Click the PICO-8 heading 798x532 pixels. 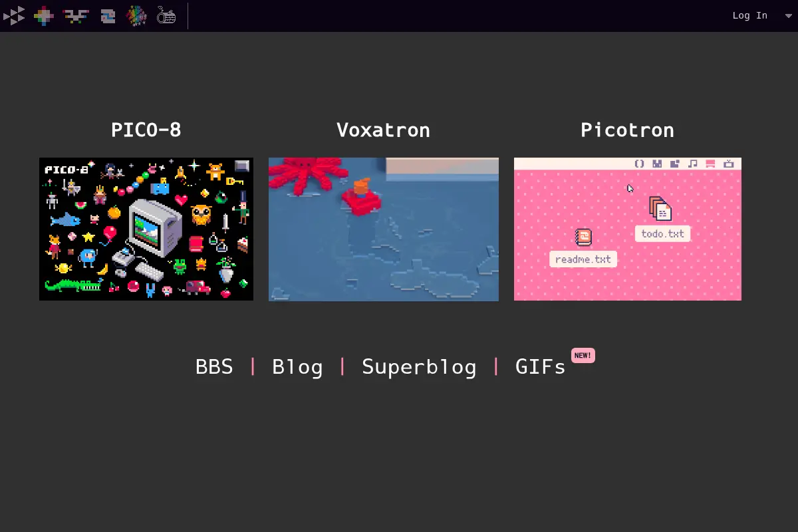click(146, 130)
